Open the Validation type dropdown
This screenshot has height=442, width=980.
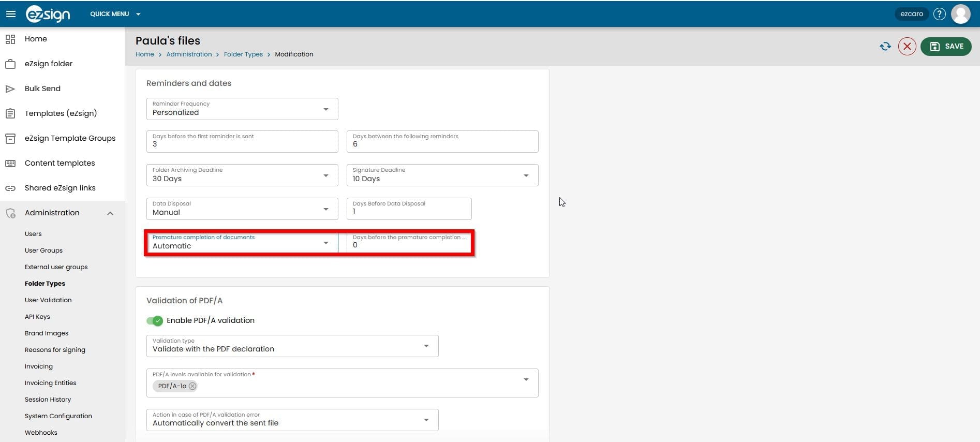(x=292, y=346)
